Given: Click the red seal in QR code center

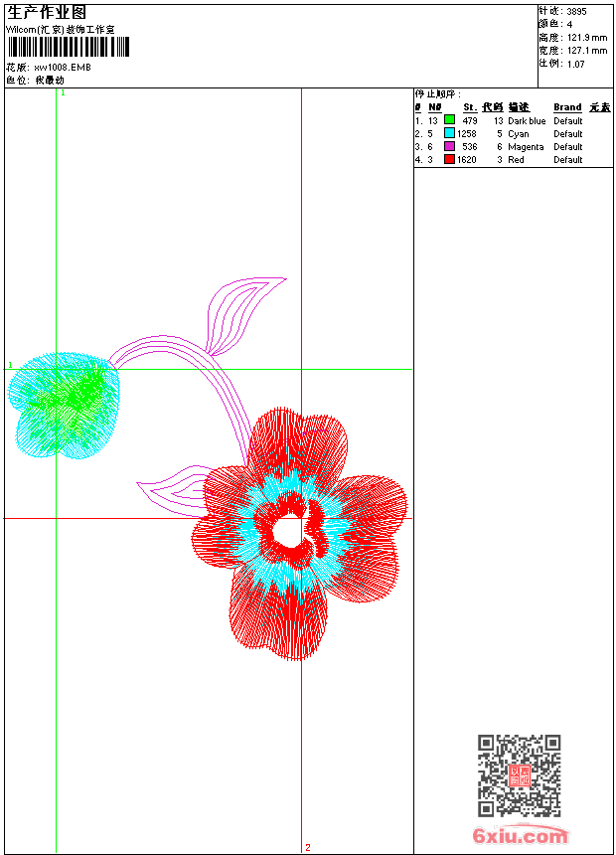Looking at the screenshot, I should click(520, 776).
